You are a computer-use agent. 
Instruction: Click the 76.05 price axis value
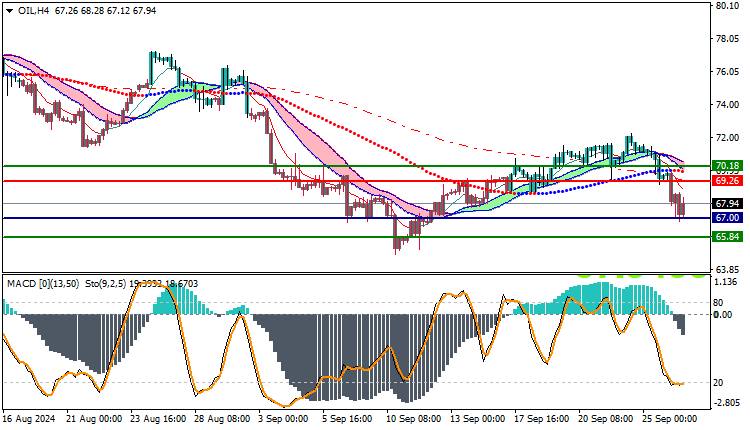tap(728, 72)
